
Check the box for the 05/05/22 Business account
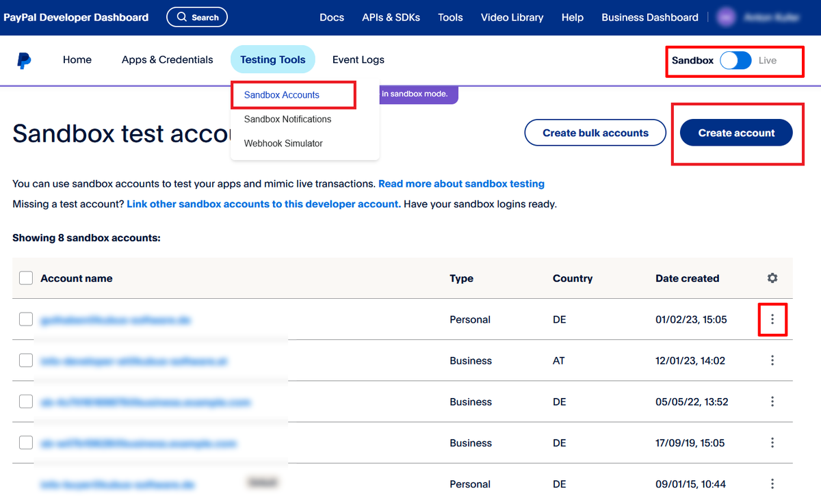26,401
